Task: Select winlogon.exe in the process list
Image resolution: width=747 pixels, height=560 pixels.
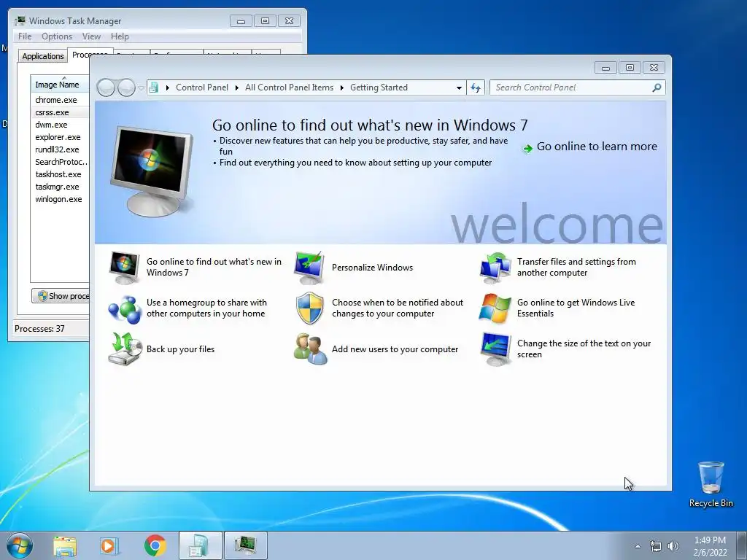Action: click(60, 199)
